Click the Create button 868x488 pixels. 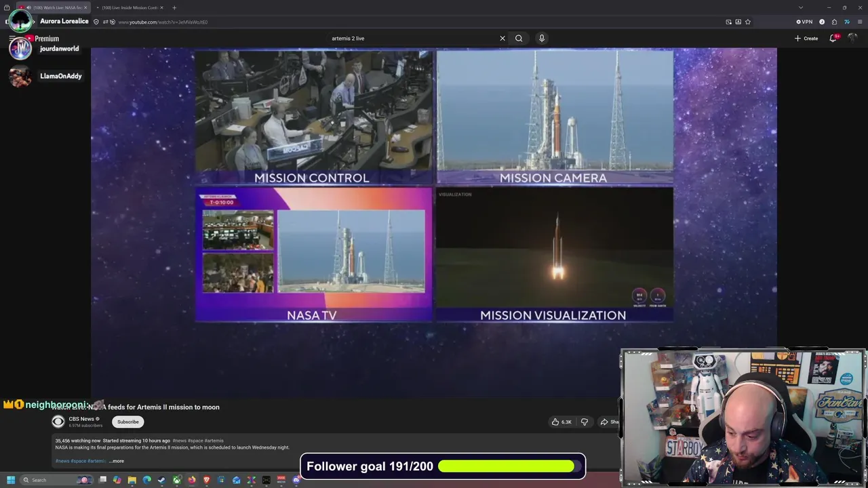click(x=806, y=38)
